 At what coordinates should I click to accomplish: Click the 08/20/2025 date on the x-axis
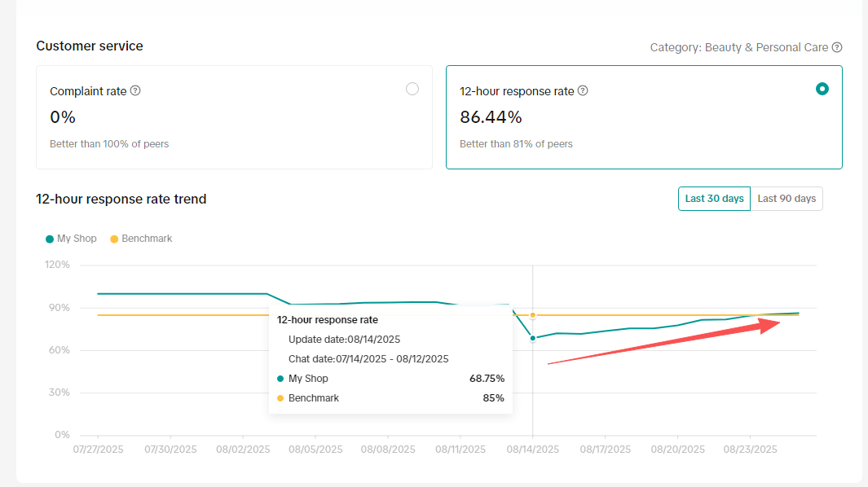[x=677, y=449]
